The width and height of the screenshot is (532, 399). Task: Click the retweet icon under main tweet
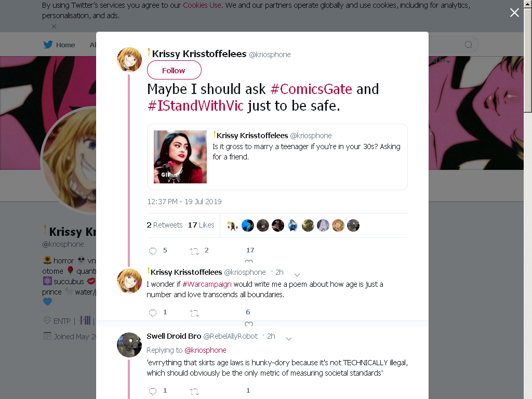click(194, 251)
